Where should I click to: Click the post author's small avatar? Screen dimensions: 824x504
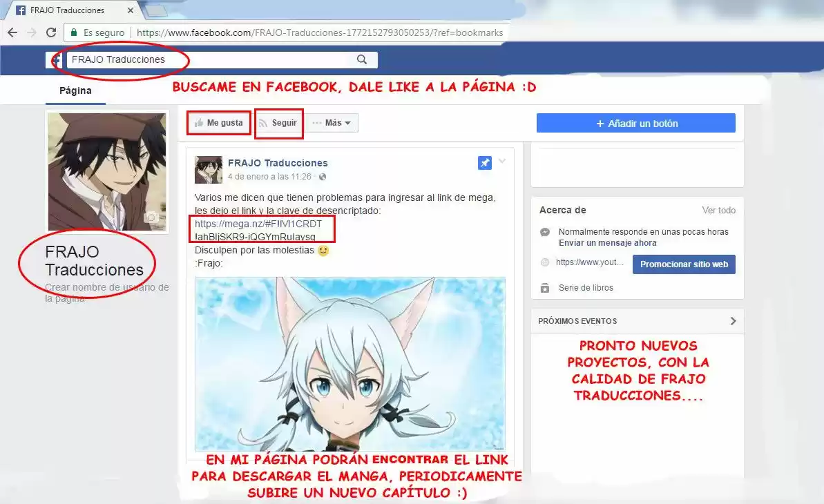coord(209,169)
